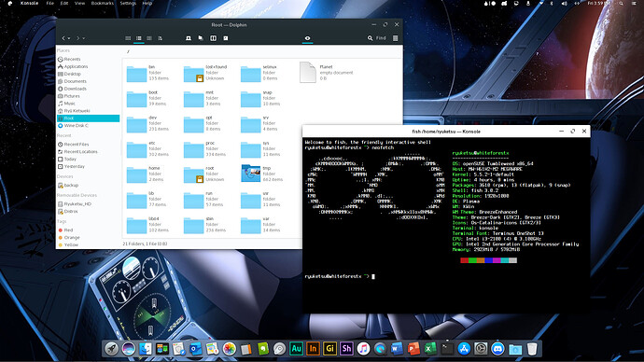Click the Find button in Dolphin
The height and width of the screenshot is (362, 644).
377,38
